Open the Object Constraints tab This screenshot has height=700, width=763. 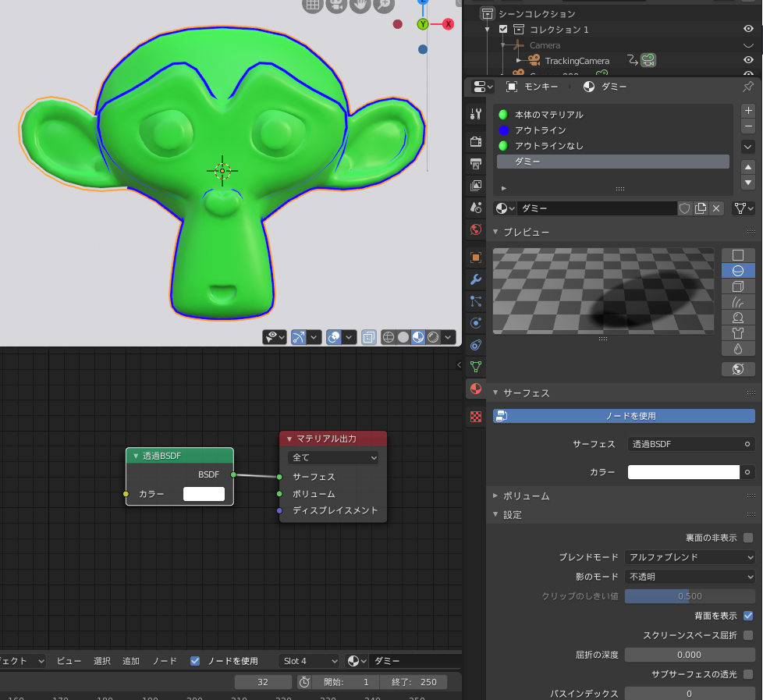point(476,345)
